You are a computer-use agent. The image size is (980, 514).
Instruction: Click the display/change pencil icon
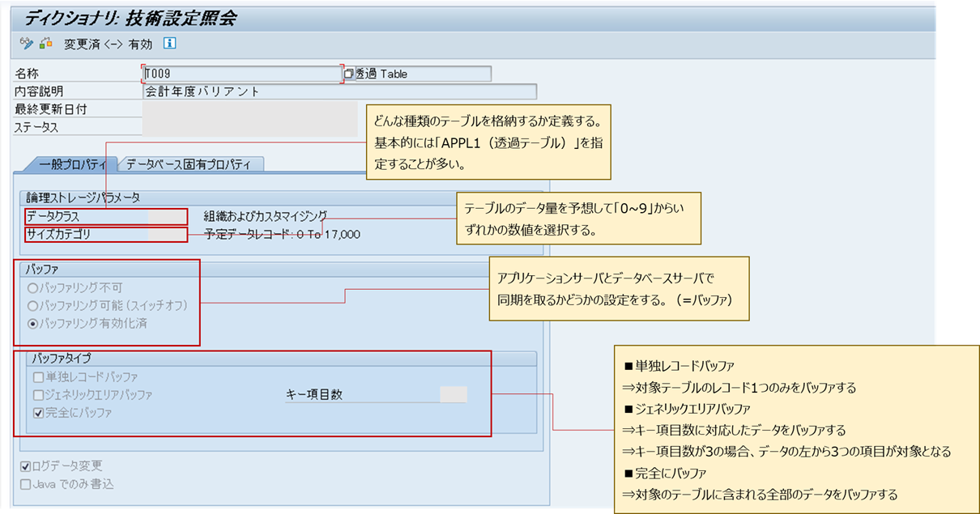[x=27, y=44]
